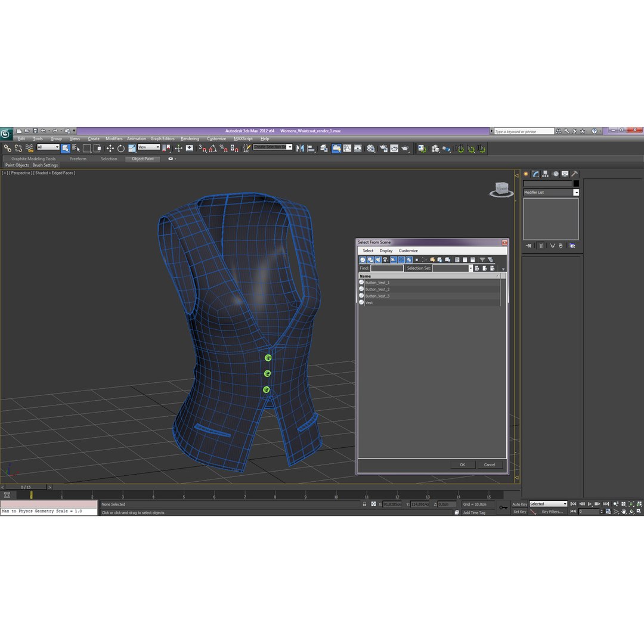Open the reference coordinate 'View' dropdown
This screenshot has height=644, width=644.
pyautogui.click(x=148, y=147)
